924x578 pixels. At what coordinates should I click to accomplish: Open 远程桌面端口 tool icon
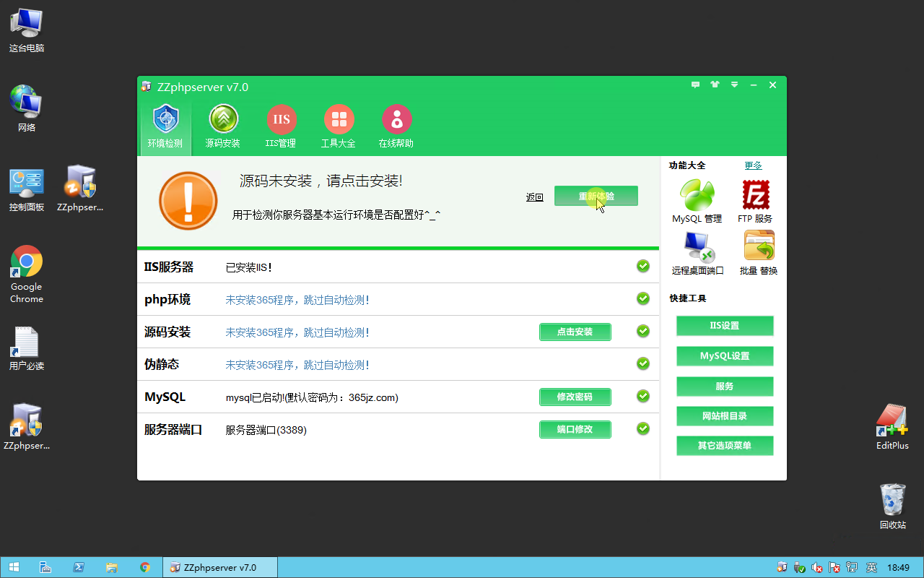click(697, 253)
